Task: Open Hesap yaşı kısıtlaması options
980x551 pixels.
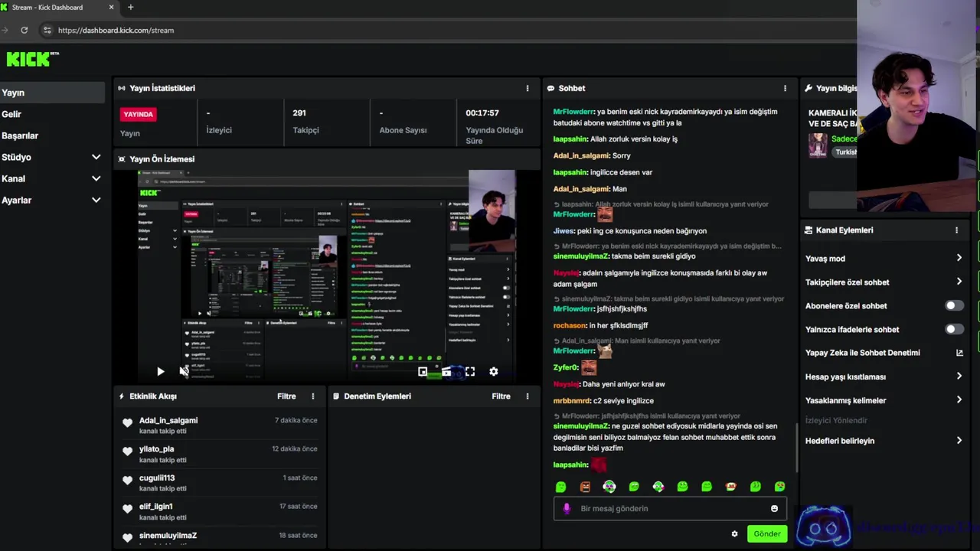Action: pyautogui.click(x=884, y=377)
